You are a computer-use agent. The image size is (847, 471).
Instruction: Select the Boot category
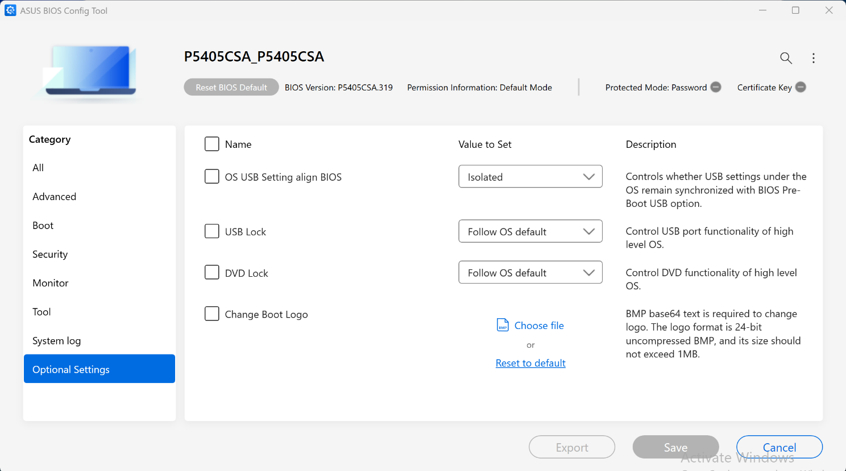99,225
